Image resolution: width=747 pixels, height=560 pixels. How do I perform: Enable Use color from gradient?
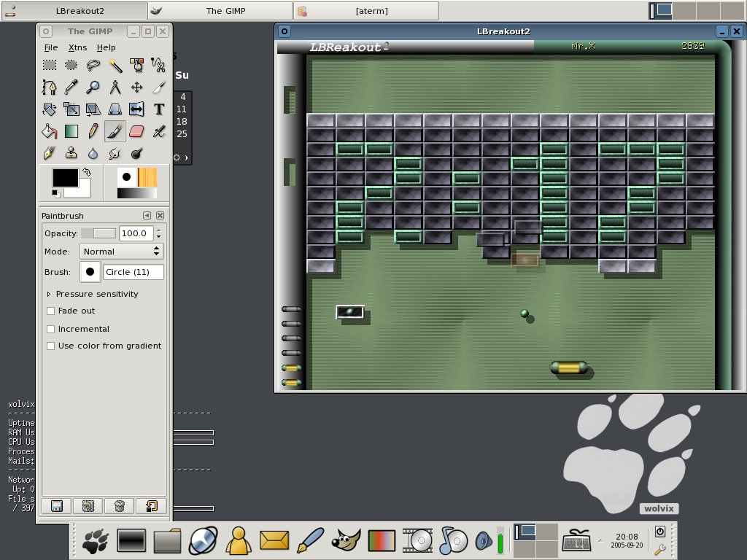(x=51, y=346)
